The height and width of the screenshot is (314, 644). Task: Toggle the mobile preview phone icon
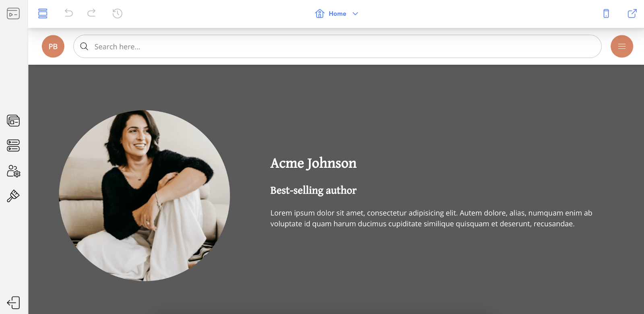point(606,13)
